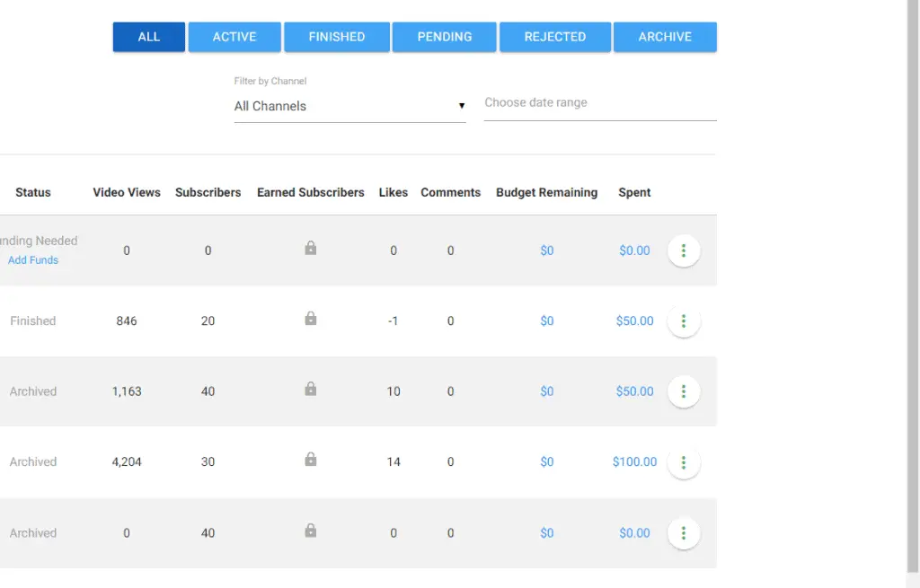Open three-dot menu for $100.00 spent row
Viewport: 920px width, 588px height.
tap(684, 462)
